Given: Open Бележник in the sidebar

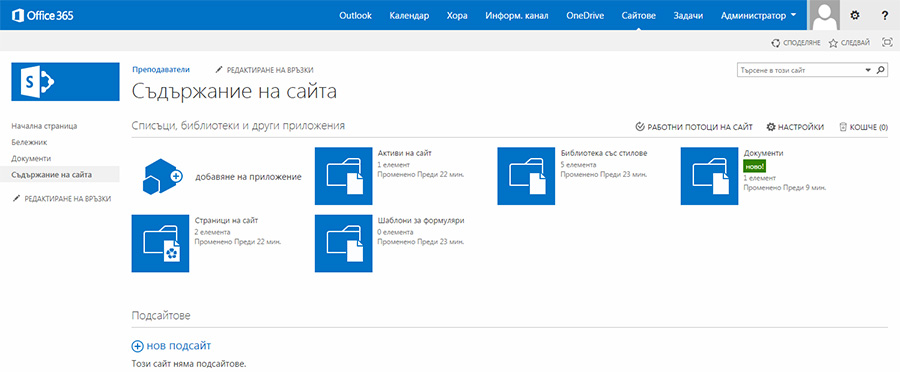Looking at the screenshot, I should [x=29, y=142].
